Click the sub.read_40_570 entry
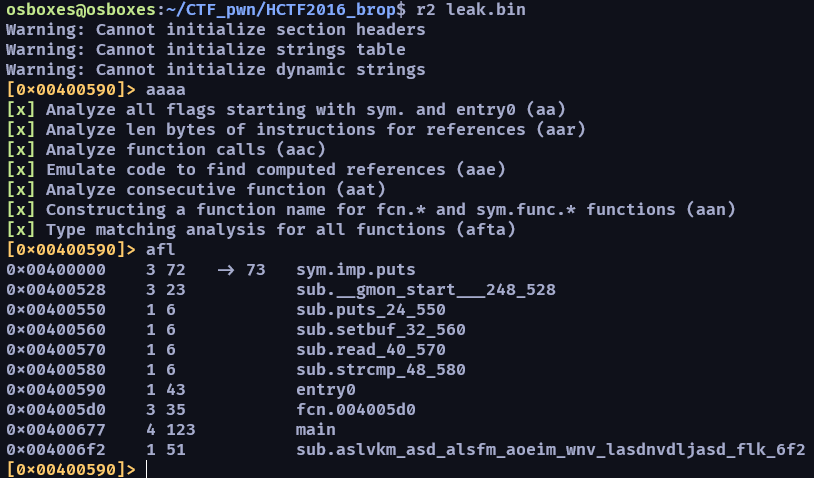This screenshot has height=478, width=814. point(371,350)
